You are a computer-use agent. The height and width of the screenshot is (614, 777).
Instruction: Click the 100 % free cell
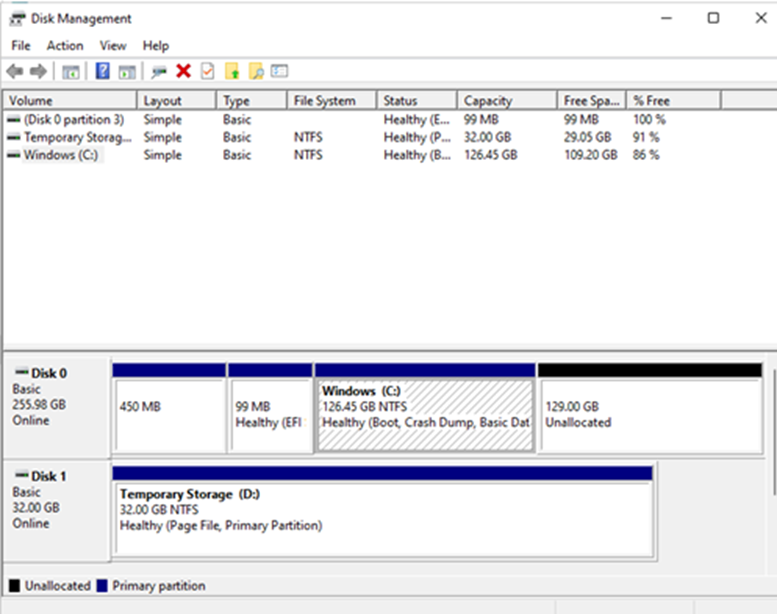(649, 119)
